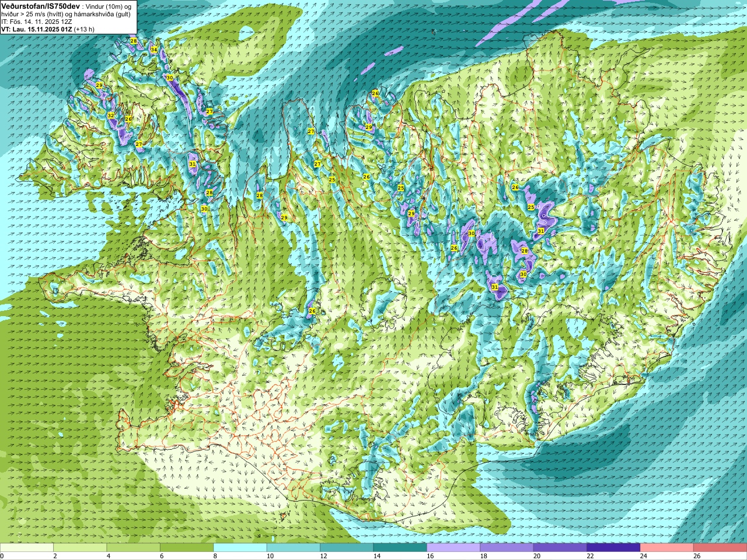Pick the 8–10 light cyan legend color
The width and height of the screenshot is (747, 560).
(x=240, y=548)
